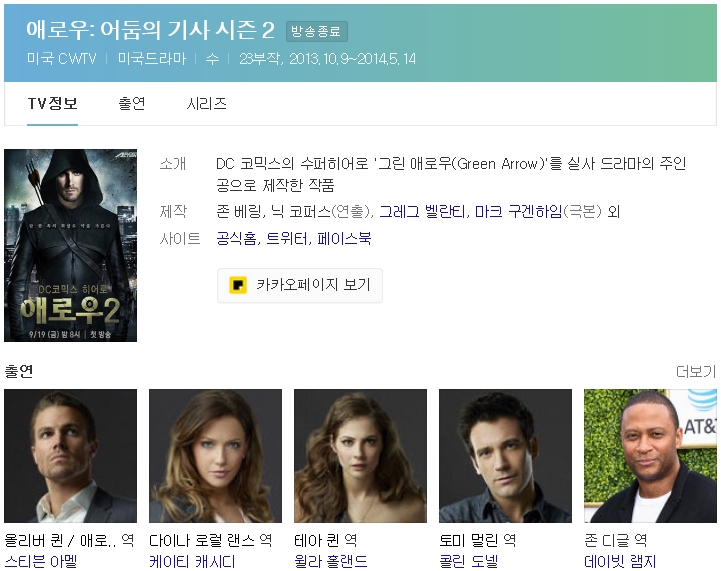Click the 스티븐 아멜 name link

pos(41,561)
